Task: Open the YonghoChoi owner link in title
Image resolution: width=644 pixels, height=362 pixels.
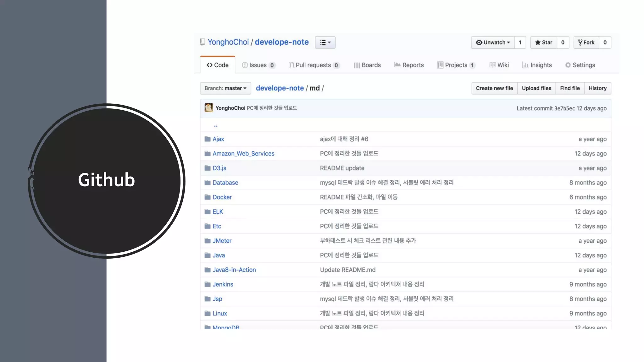Action: 228,42
